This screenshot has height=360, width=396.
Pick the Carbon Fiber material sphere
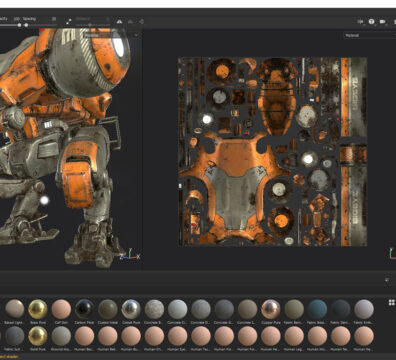click(x=84, y=309)
